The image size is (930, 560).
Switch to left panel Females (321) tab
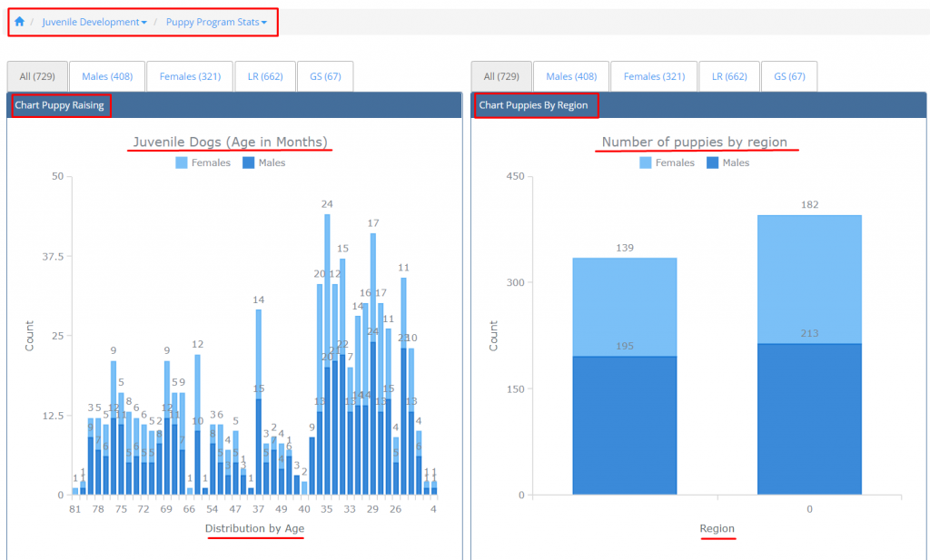190,77
